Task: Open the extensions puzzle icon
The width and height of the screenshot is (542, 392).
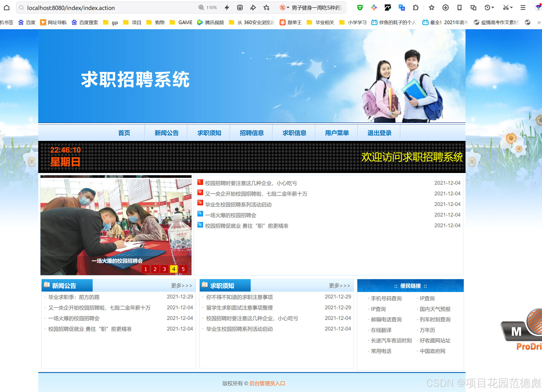Action: (x=416, y=8)
